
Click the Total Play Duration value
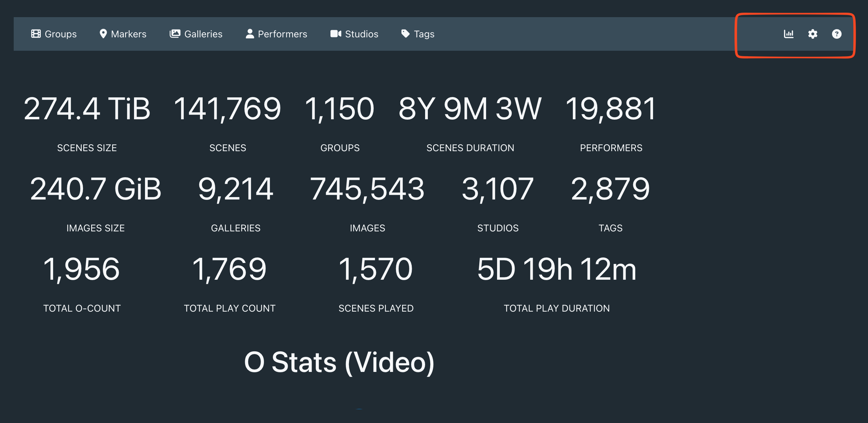click(557, 269)
